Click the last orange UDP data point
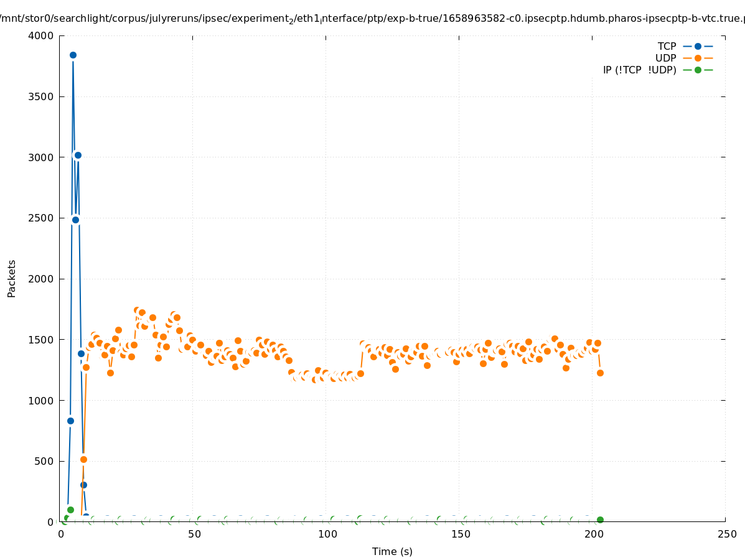 pyautogui.click(x=600, y=373)
